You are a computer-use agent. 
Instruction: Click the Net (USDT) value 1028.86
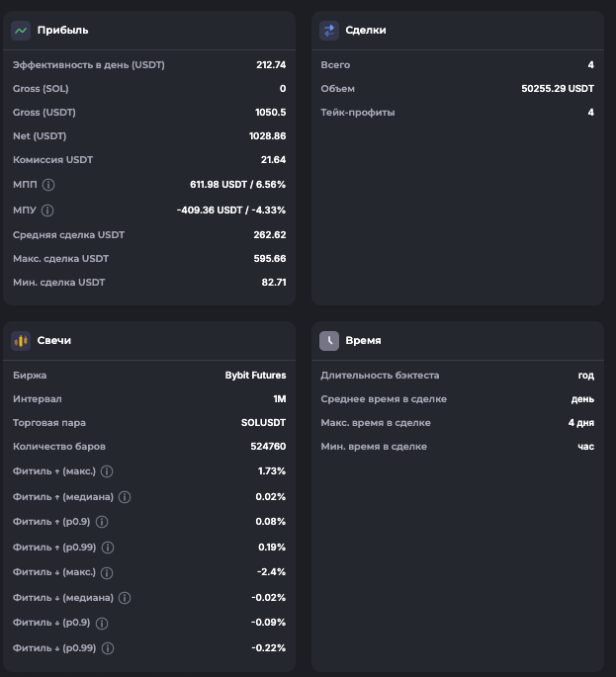click(267, 136)
